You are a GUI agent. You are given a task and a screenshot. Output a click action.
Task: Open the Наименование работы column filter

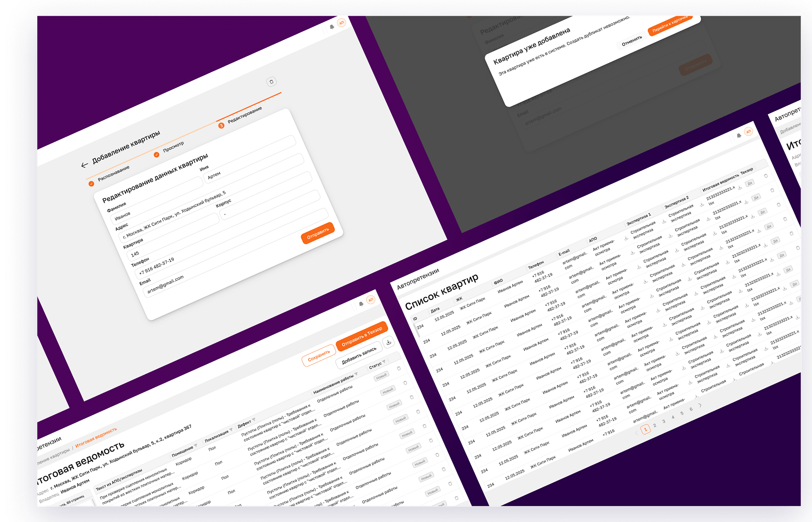pos(356,374)
